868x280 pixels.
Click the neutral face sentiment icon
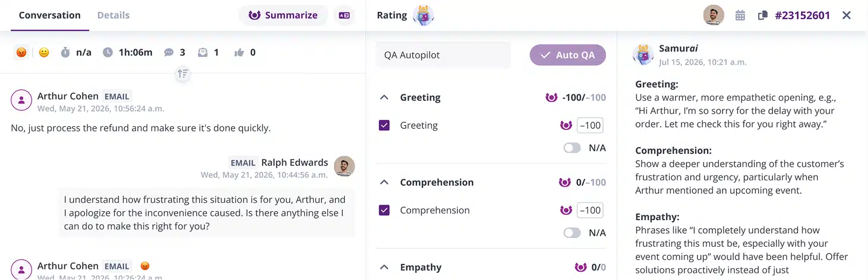pyautogui.click(x=44, y=52)
